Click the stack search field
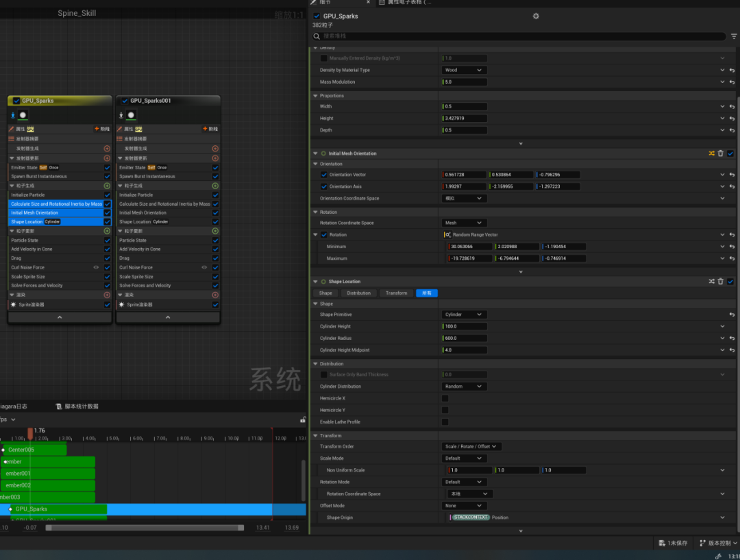The width and height of the screenshot is (740, 560). (x=519, y=36)
